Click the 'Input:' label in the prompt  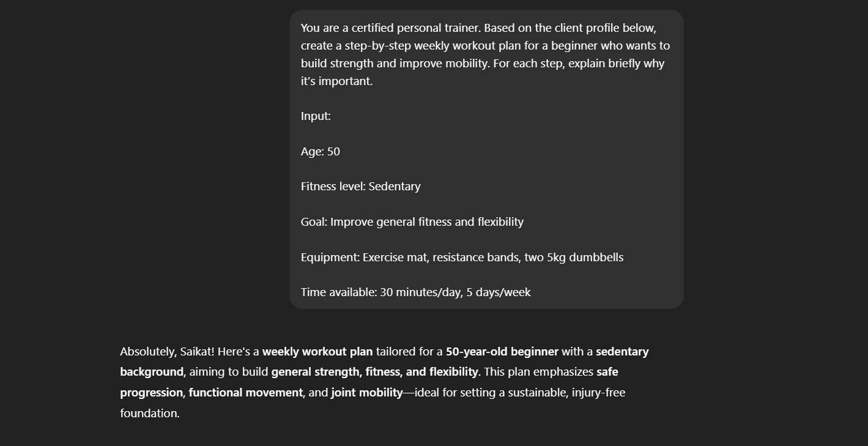[x=316, y=116]
